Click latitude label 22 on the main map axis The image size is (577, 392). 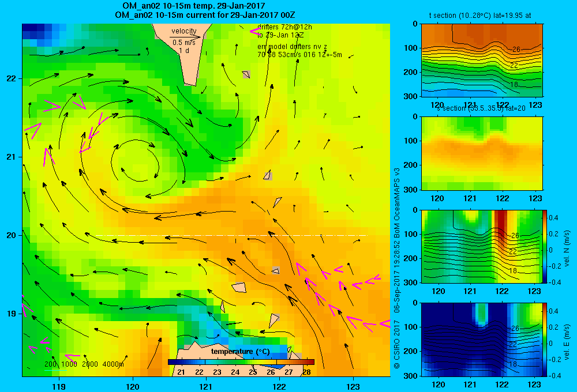tap(12, 78)
